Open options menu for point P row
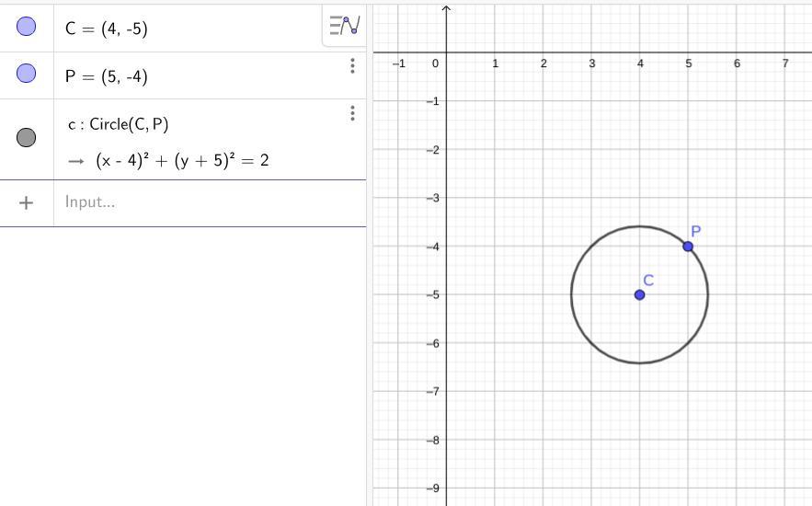This screenshot has height=506, width=812. (352, 65)
